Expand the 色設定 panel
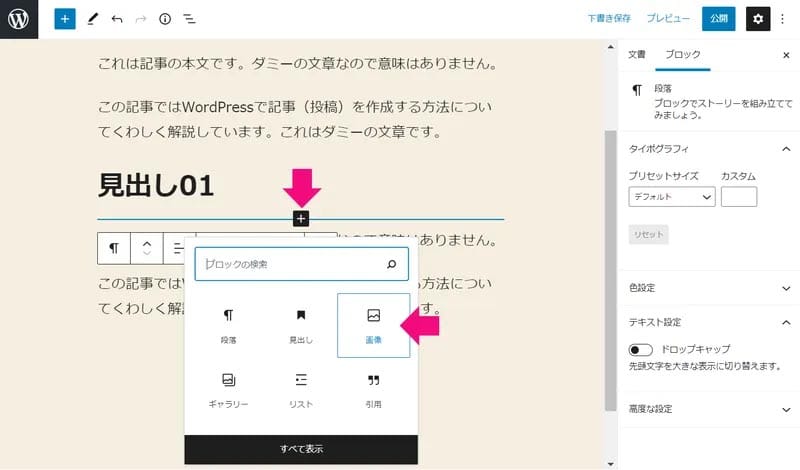800x470 pixels. (708, 288)
